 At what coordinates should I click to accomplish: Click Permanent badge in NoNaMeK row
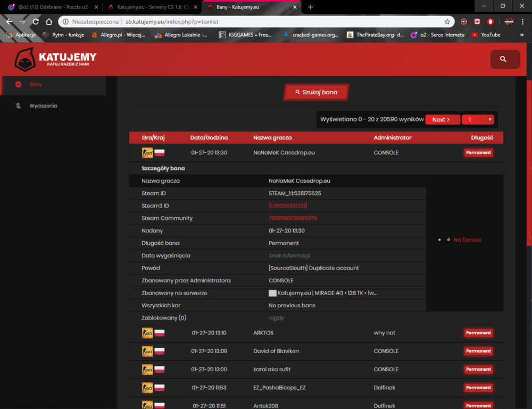pos(478,152)
